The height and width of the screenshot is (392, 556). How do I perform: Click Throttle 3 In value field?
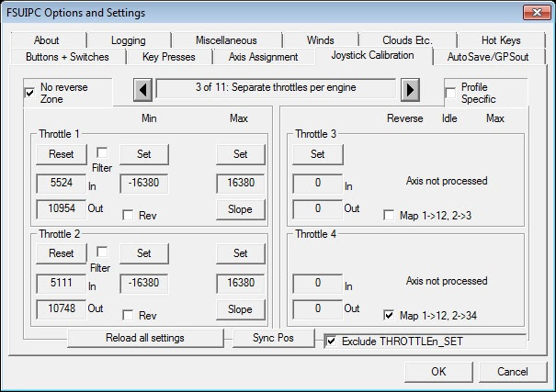point(318,183)
